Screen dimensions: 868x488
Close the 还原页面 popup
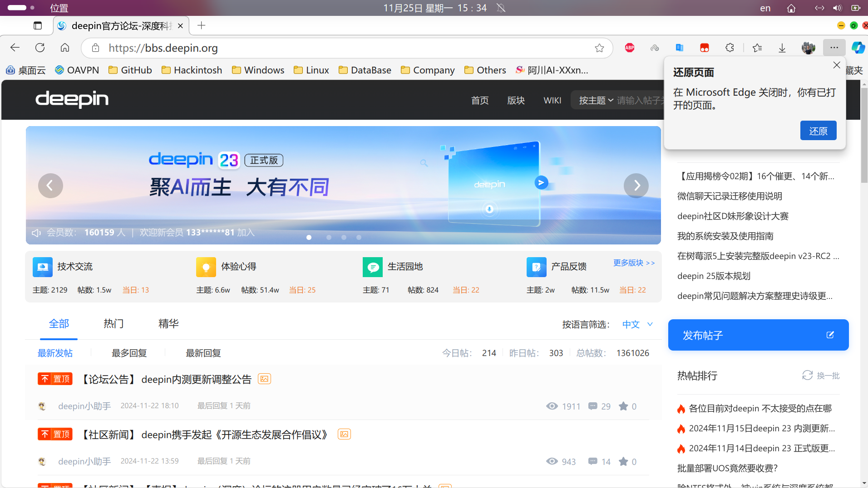(x=837, y=65)
